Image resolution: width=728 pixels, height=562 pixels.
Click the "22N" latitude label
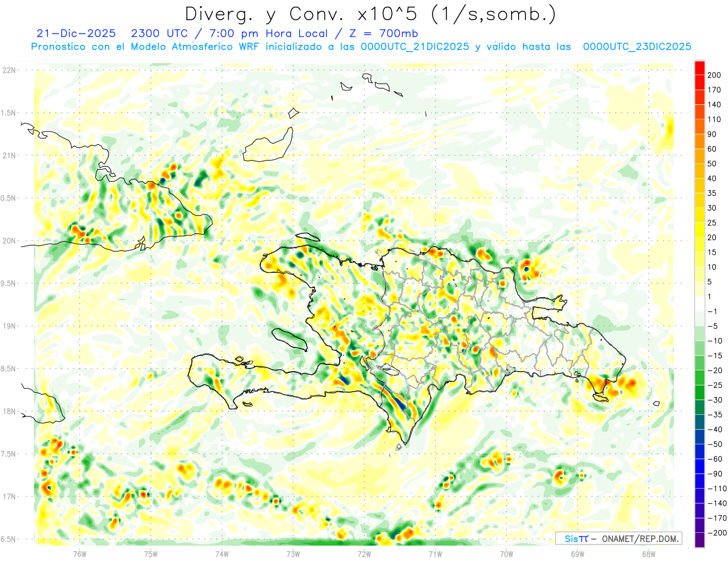click(9, 70)
